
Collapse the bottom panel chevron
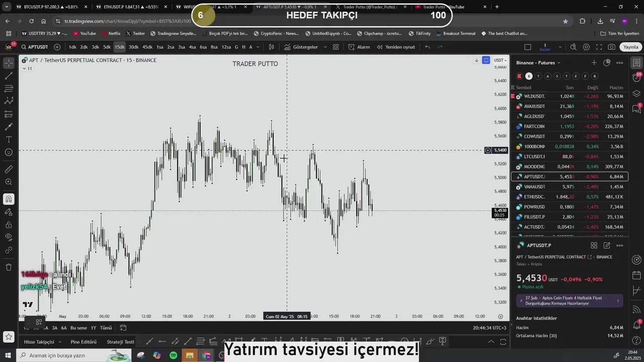(x=491, y=342)
